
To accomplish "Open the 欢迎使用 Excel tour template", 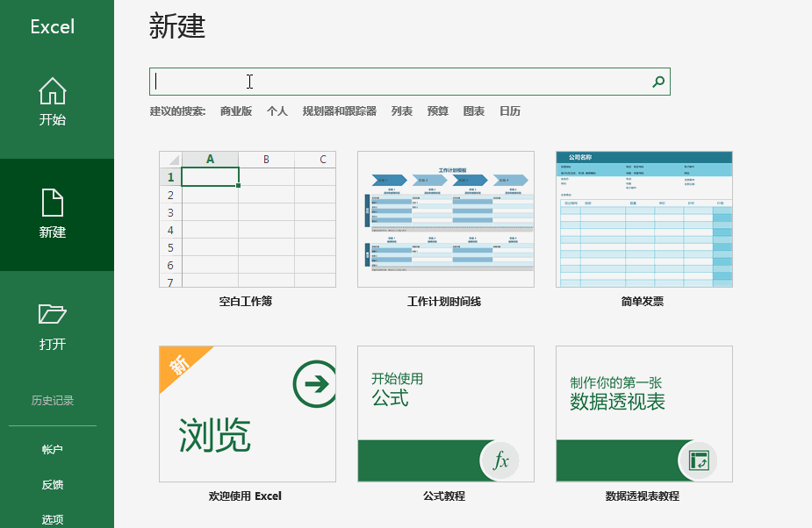I will [248, 414].
